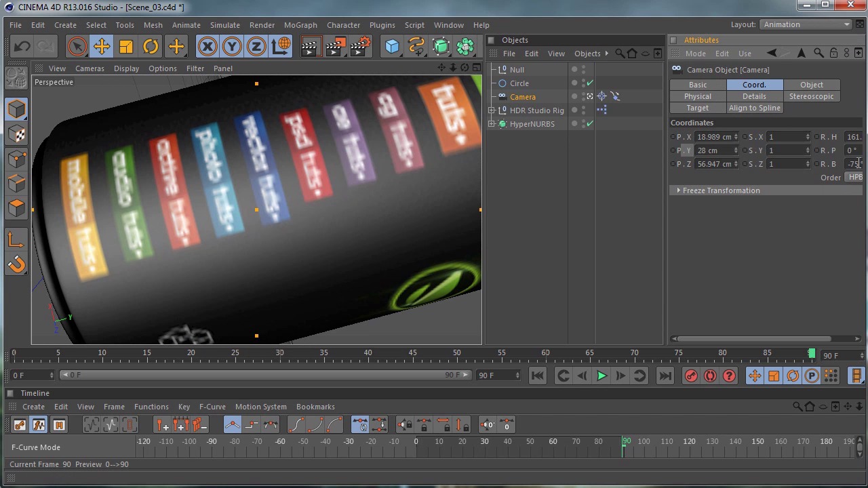Click the Attributes lock icon
Image resolution: width=868 pixels, height=488 pixels.
point(833,54)
